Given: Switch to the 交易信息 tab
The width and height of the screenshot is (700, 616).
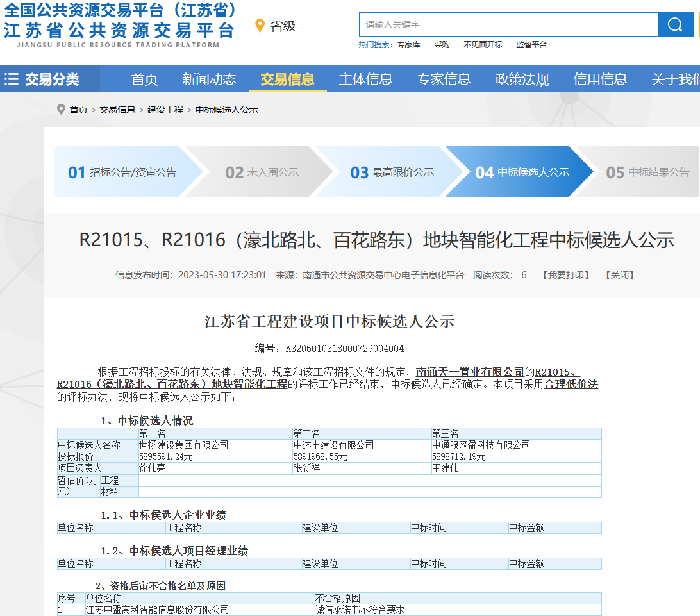Looking at the screenshot, I should click(287, 78).
